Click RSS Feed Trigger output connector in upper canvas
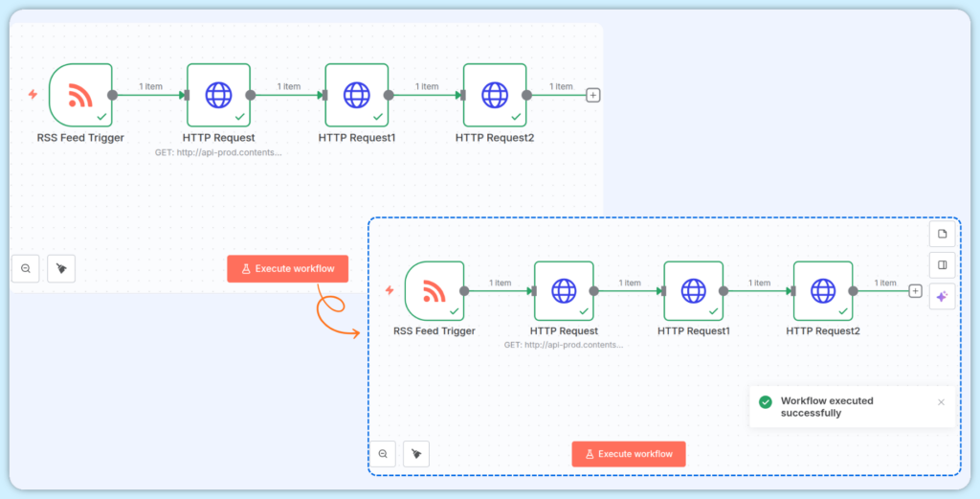The height and width of the screenshot is (499, 980). pos(113,95)
